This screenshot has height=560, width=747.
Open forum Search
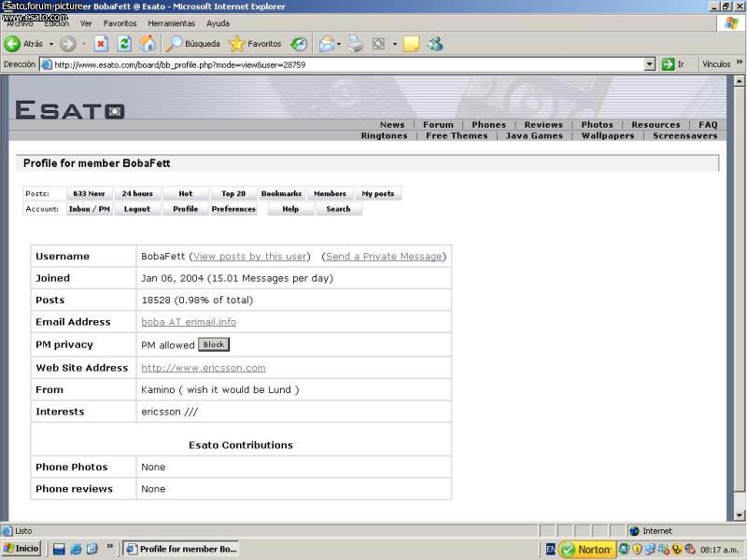pyautogui.click(x=338, y=208)
